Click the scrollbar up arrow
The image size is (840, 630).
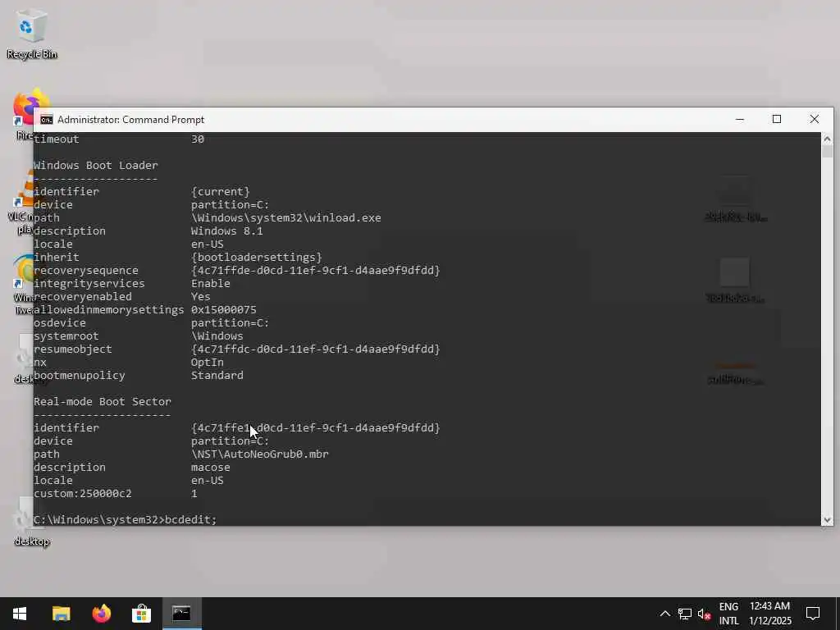[827, 139]
